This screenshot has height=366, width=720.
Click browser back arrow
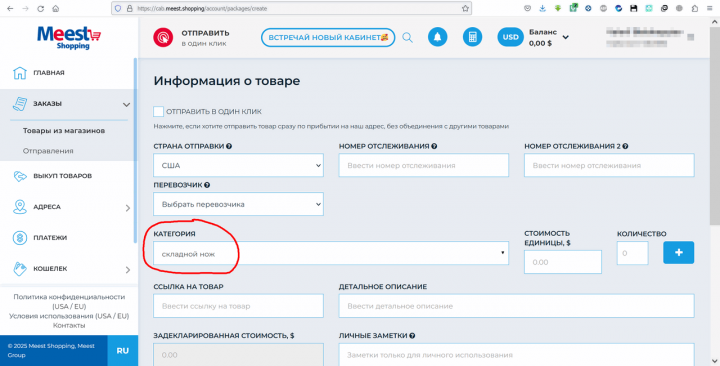pos(10,8)
